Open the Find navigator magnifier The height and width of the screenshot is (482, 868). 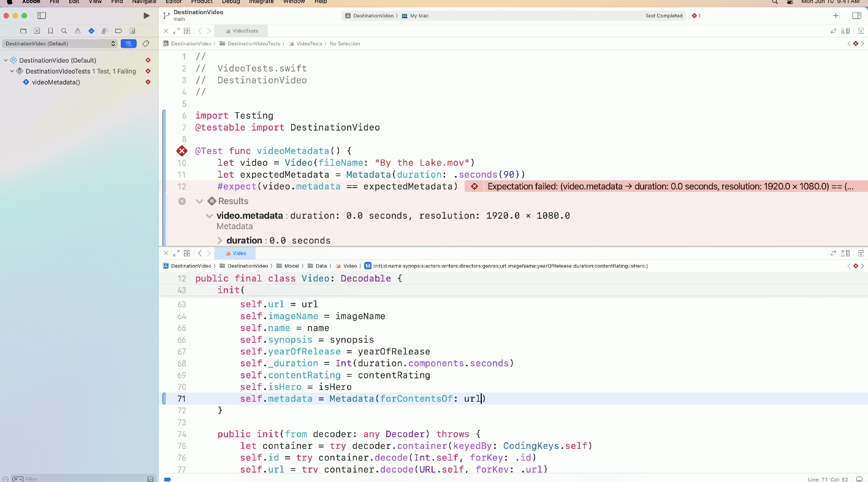tap(64, 31)
